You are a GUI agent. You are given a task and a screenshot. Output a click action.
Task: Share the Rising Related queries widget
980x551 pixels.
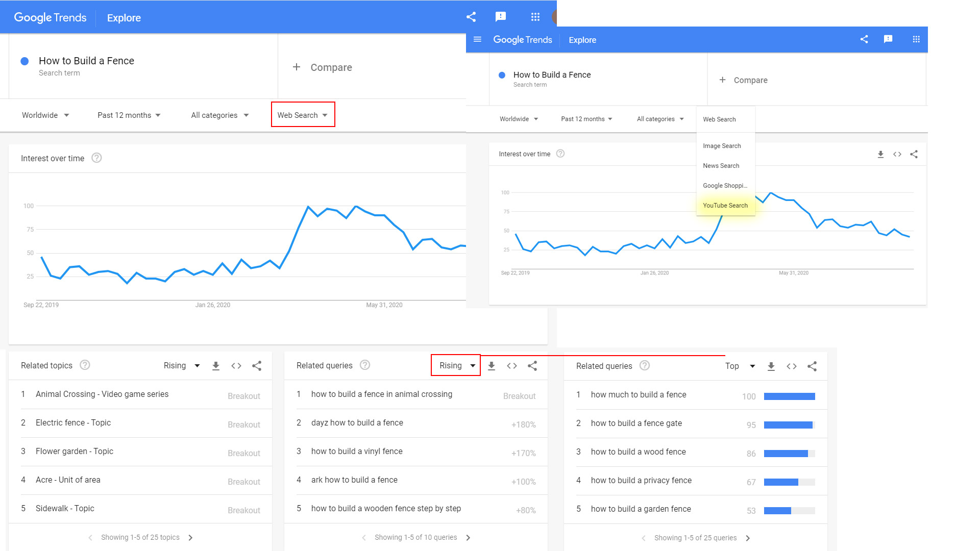pos(532,366)
